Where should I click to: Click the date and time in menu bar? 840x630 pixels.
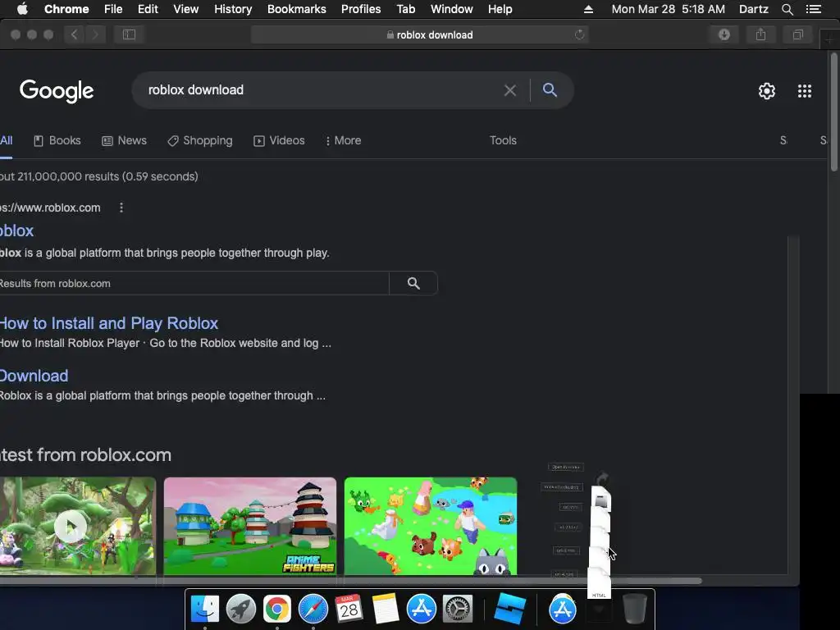(x=668, y=9)
